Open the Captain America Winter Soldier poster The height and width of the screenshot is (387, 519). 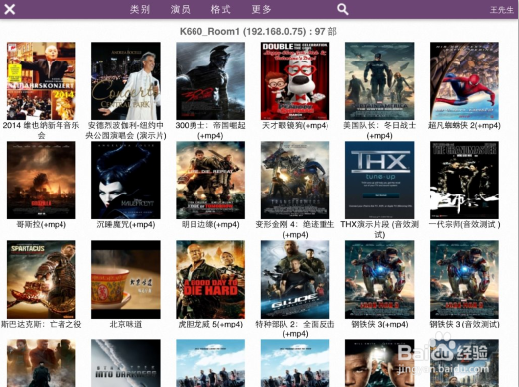pos(380,81)
